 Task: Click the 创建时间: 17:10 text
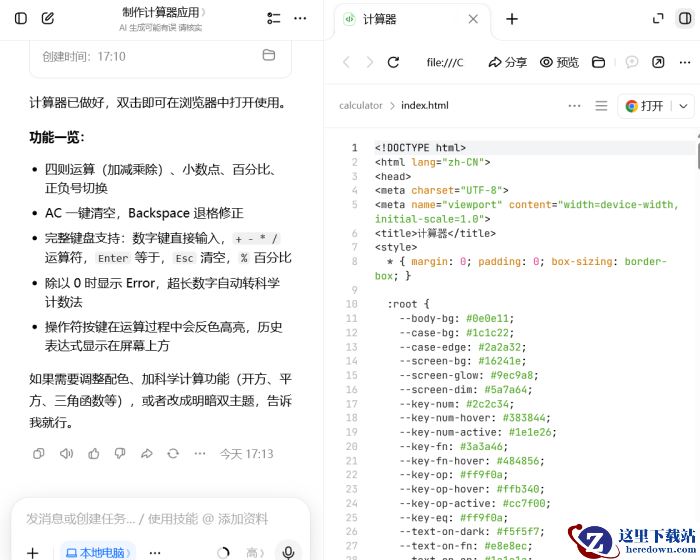[x=84, y=56]
